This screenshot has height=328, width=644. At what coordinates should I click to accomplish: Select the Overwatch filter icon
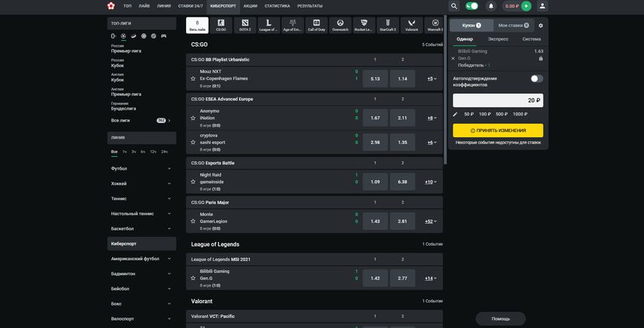click(x=341, y=25)
